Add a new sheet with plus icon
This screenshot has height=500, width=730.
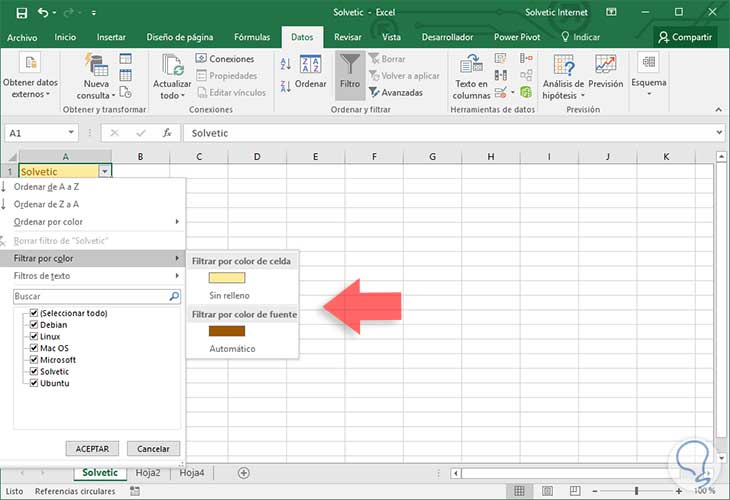click(x=243, y=473)
